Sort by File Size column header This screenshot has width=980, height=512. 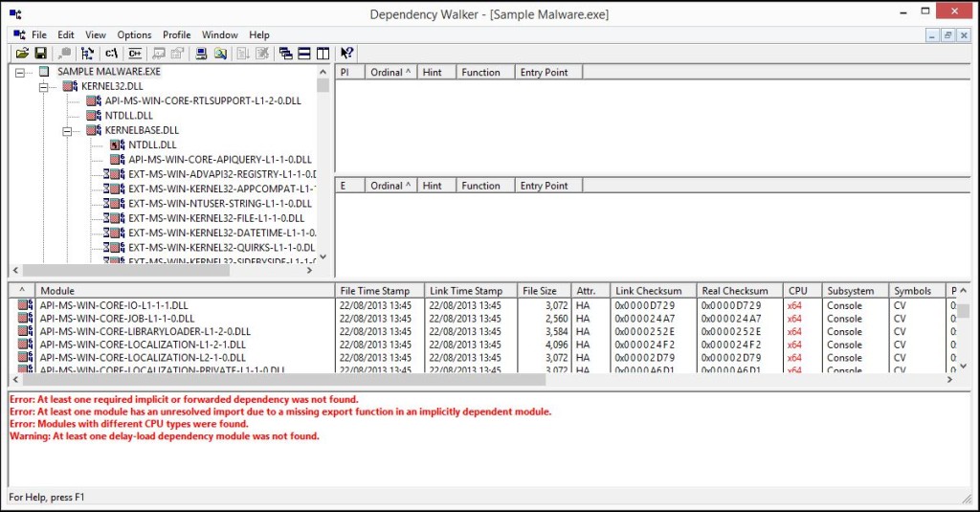(x=545, y=291)
